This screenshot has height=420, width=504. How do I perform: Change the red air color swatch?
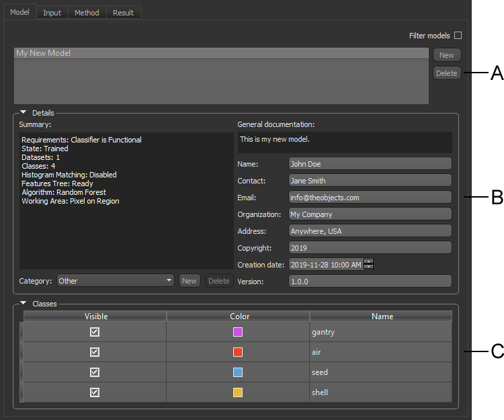[238, 352]
